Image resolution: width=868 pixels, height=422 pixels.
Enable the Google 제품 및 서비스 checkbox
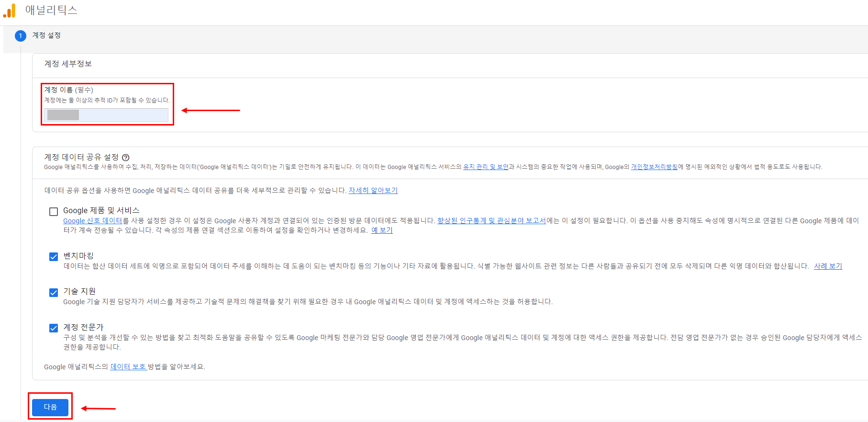pos(54,211)
